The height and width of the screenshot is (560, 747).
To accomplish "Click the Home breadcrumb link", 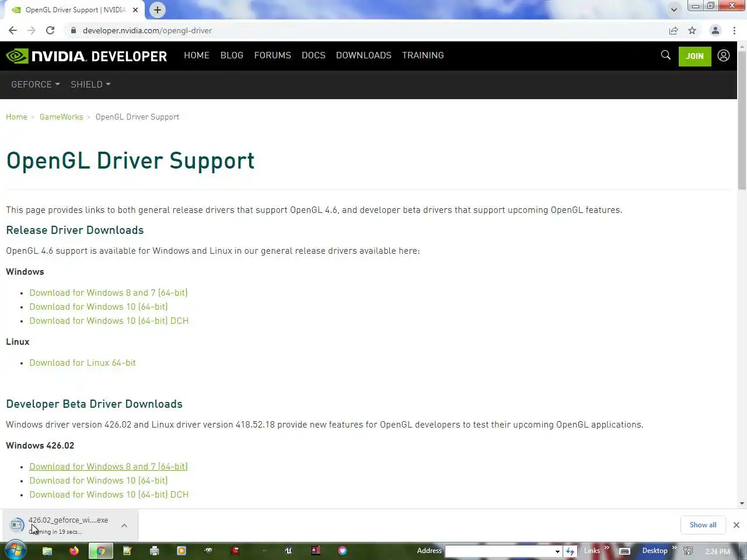I will coord(16,117).
